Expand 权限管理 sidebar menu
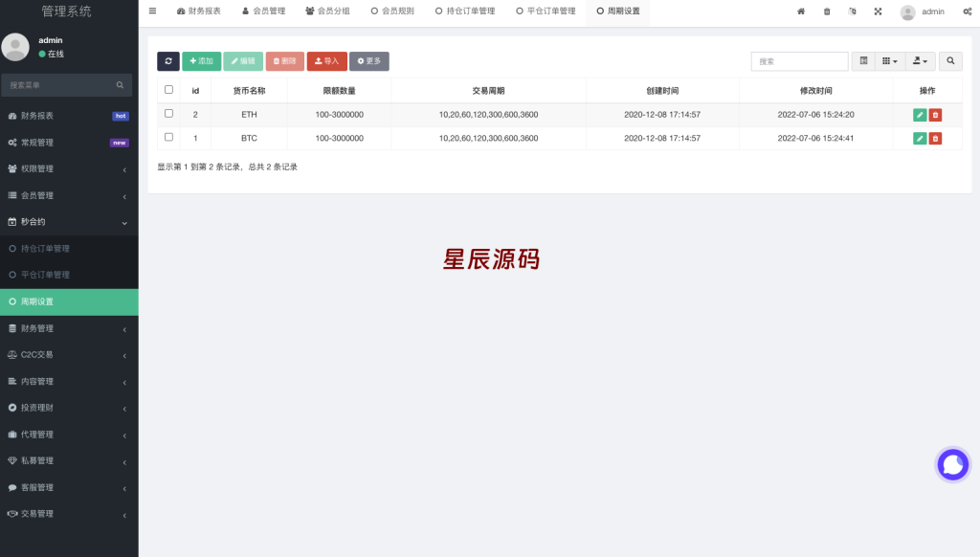The width and height of the screenshot is (980, 557). coord(69,168)
